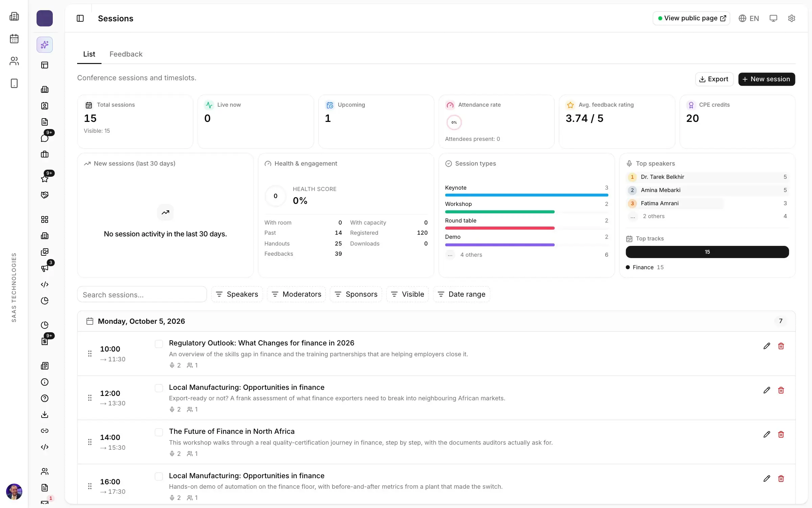The width and height of the screenshot is (812, 508).
Task: Switch to the Feedback tab
Action: tap(126, 54)
